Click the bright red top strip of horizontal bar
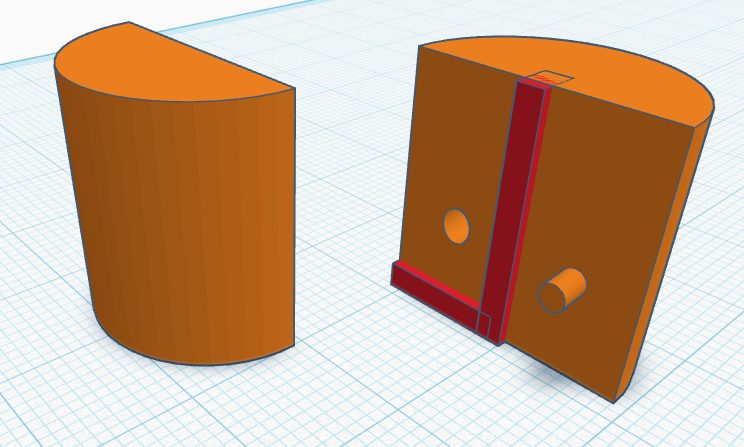 point(439,283)
